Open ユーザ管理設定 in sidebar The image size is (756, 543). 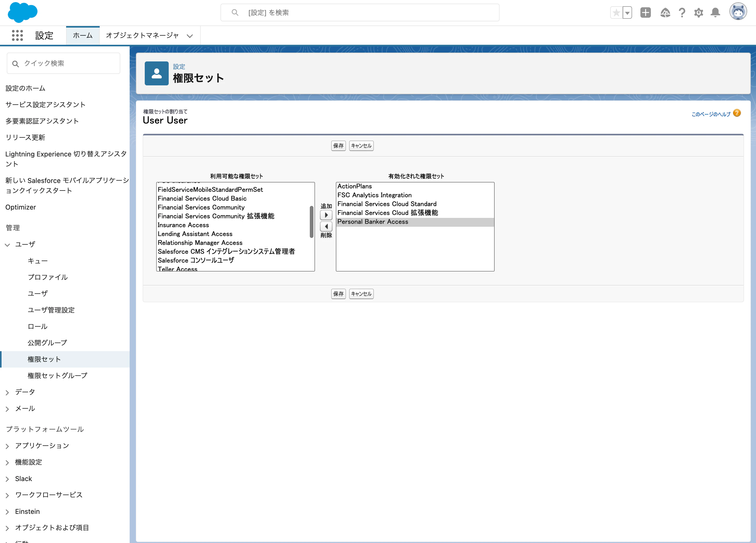(51, 310)
